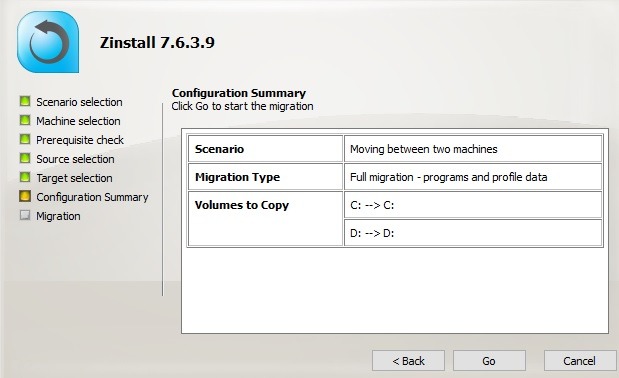Go back to the previous step
Image resolution: width=619 pixels, height=378 pixels.
click(x=408, y=361)
